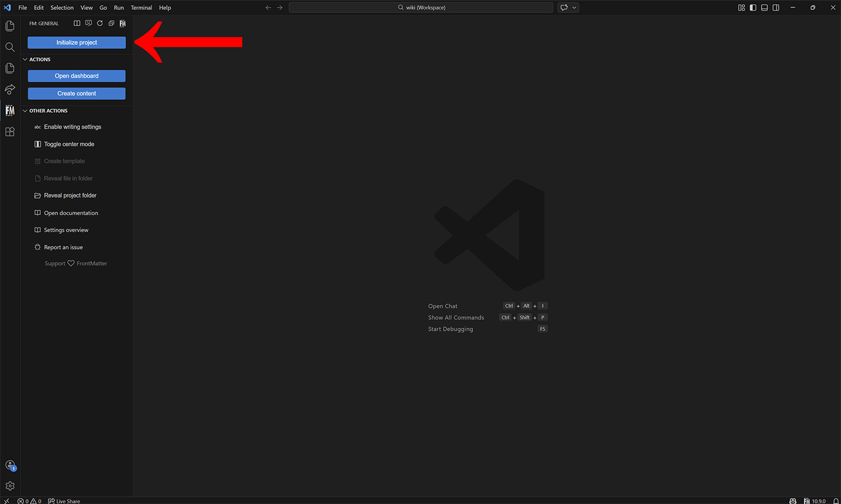Screen dimensions: 841x504
Task: Open the dropdown arrow beside Copilot chat
Action: pos(575,8)
